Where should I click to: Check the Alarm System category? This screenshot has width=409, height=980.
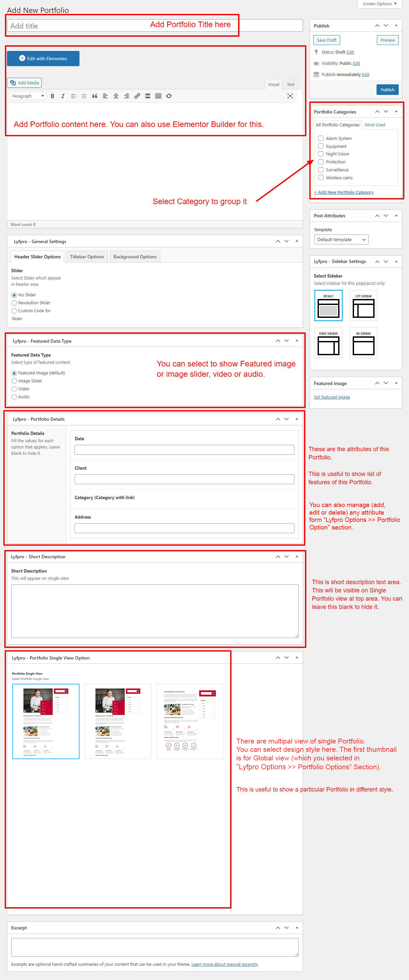coord(321,139)
